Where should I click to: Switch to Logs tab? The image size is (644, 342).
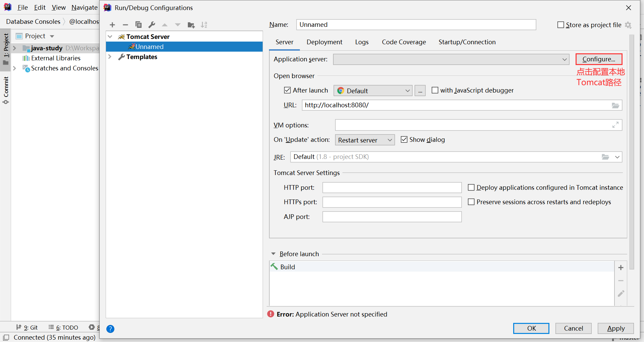pos(362,42)
